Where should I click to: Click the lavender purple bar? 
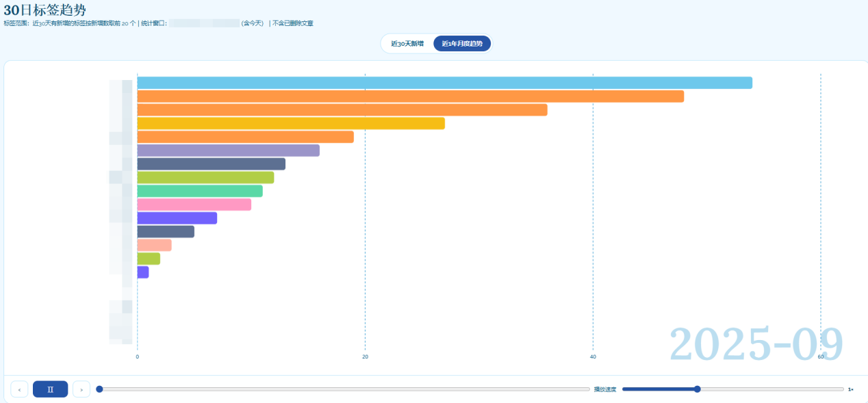tap(229, 151)
